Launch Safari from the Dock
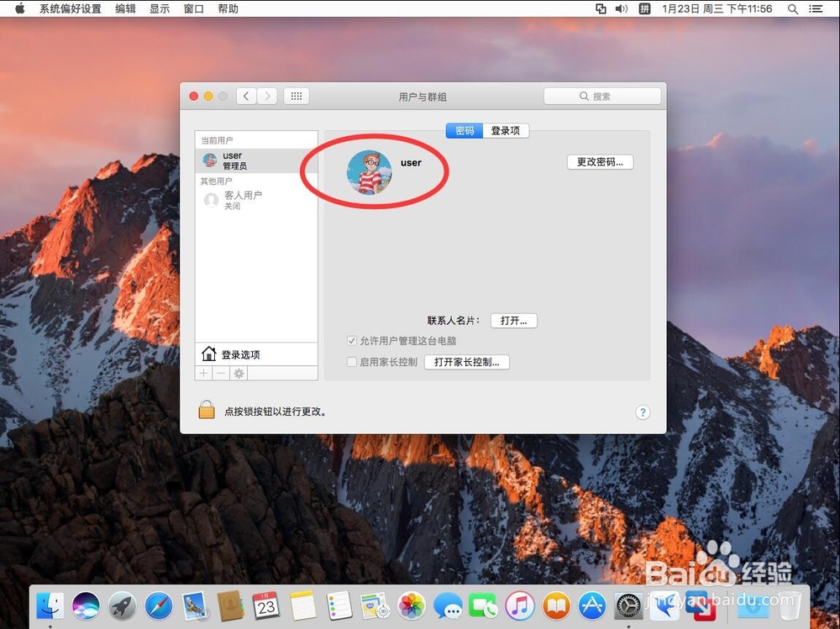840x629 pixels. pyautogui.click(x=158, y=605)
